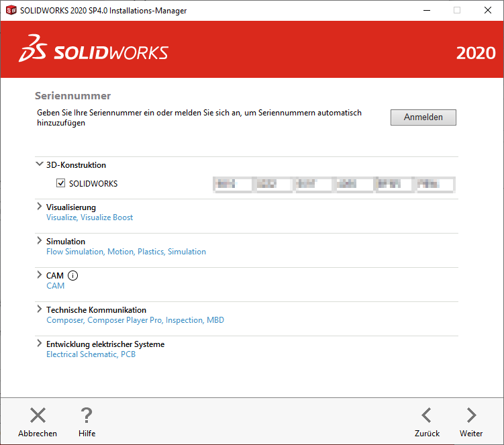The width and height of the screenshot is (504, 445).
Task: Click Composer, Composer Player Pro link
Action: coord(135,320)
